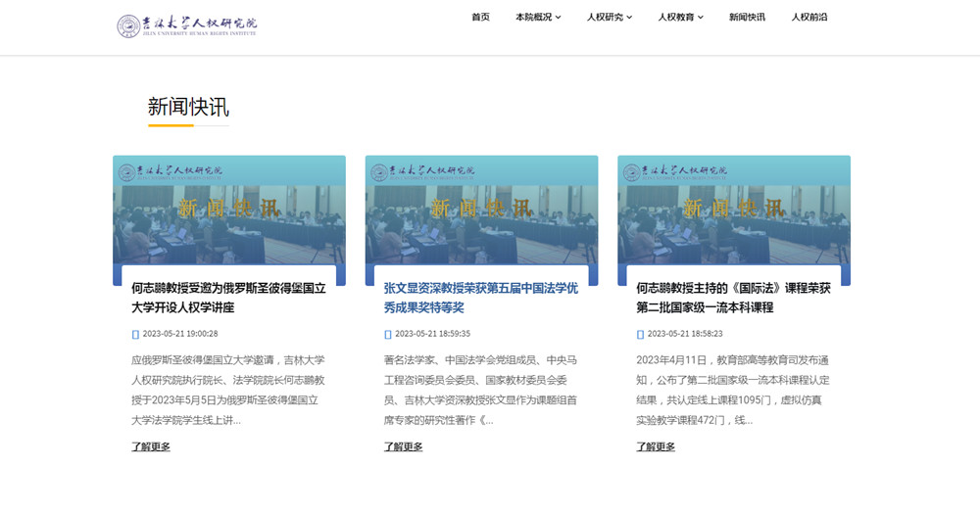Open article about 张文显 winning law award

tap(480, 298)
